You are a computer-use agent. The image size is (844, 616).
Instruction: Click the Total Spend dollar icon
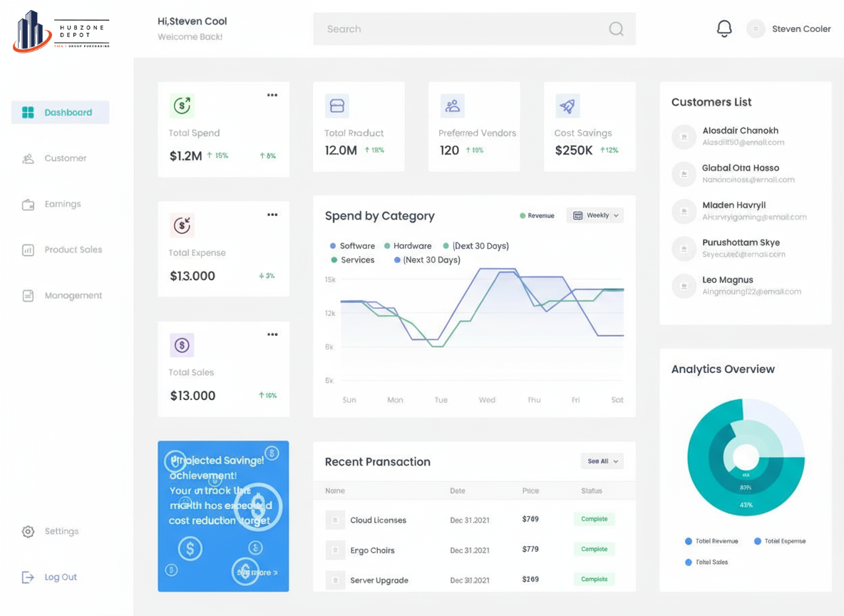182,106
